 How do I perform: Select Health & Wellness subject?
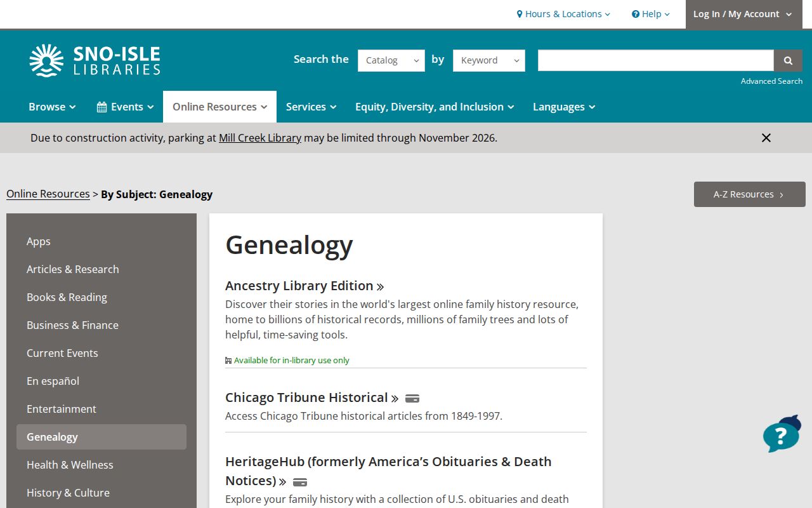point(101,465)
